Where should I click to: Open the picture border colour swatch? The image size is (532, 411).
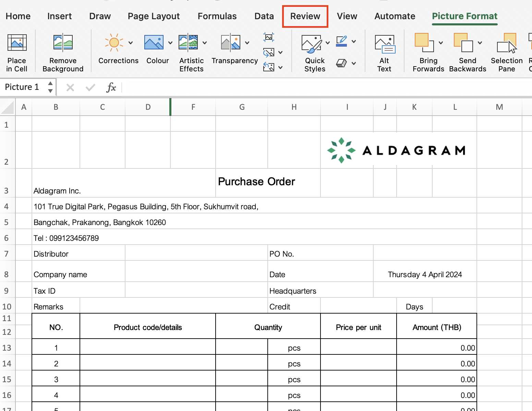[341, 41]
